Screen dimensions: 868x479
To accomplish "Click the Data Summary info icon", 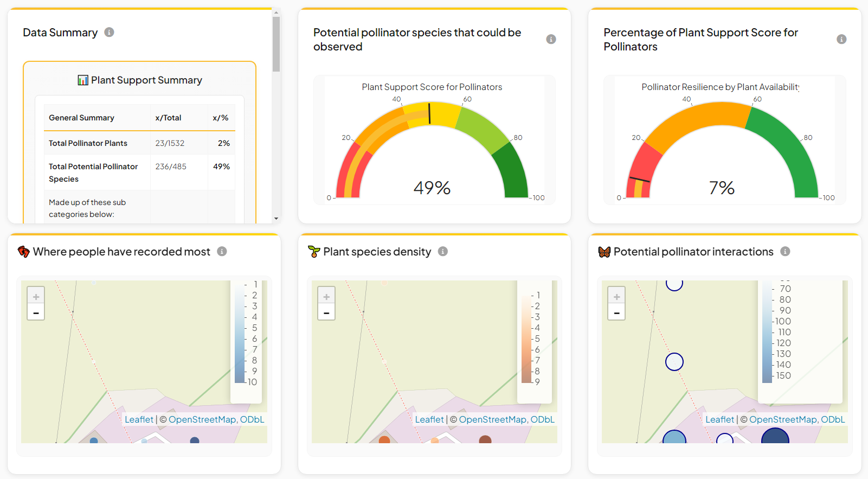I will pyautogui.click(x=109, y=33).
